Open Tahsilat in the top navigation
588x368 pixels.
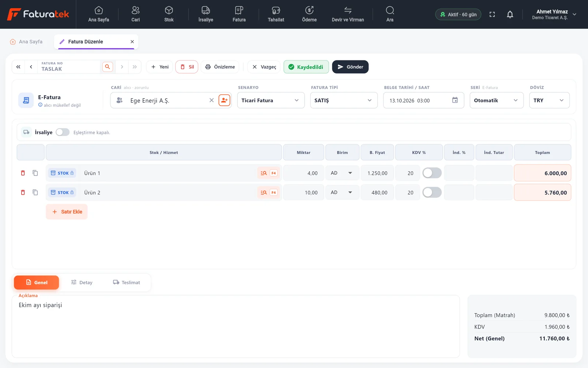point(276,14)
